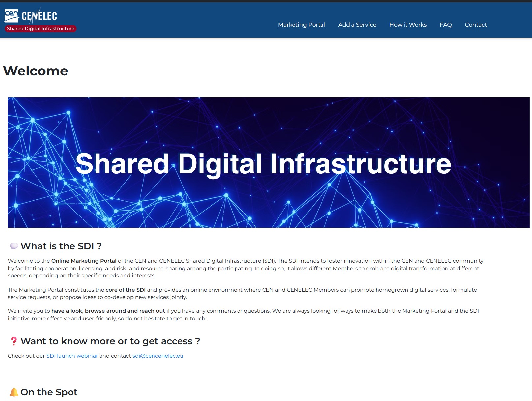The width and height of the screenshot is (532, 401).
Task: Click the bold "Online Marketing Portal" text
Action: [x=84, y=261]
